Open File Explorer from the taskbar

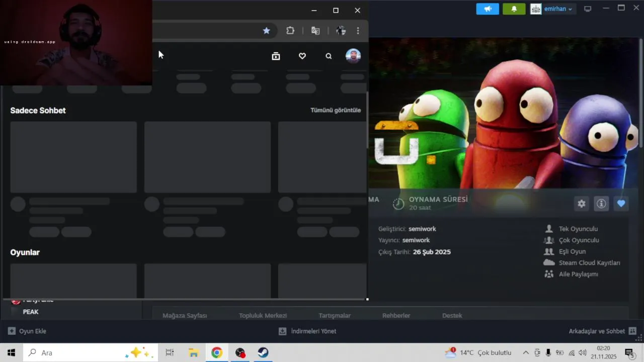tap(194, 352)
